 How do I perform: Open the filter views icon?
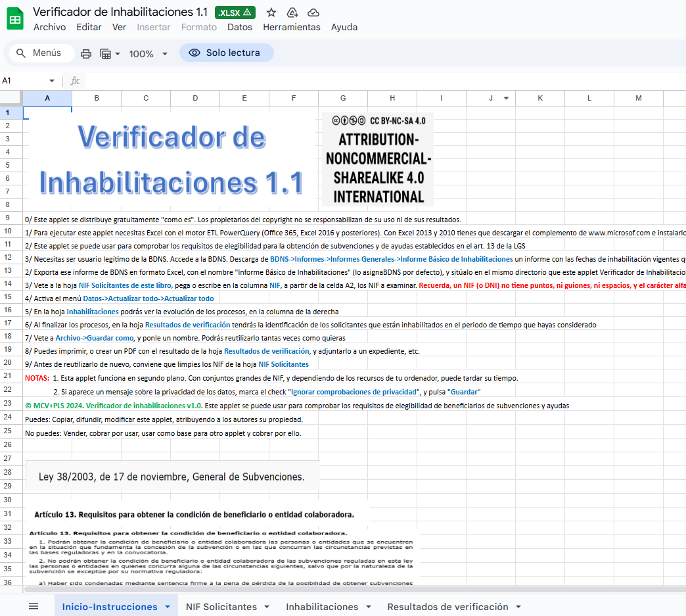pos(109,54)
